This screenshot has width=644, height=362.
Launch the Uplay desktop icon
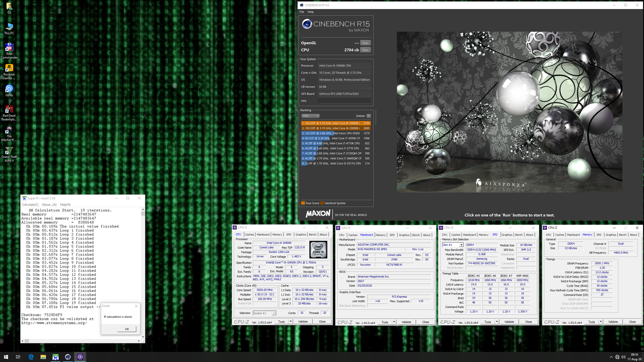tap(9, 90)
